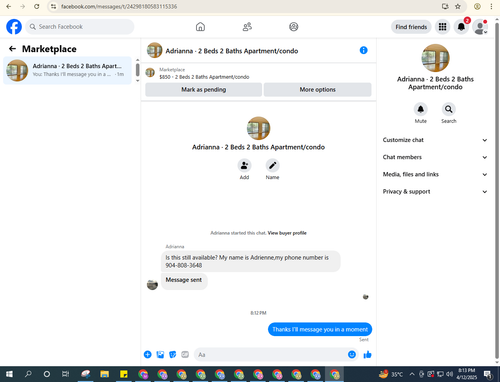The width and height of the screenshot is (500, 382).
Task: Click More options button
Action: 317,90
